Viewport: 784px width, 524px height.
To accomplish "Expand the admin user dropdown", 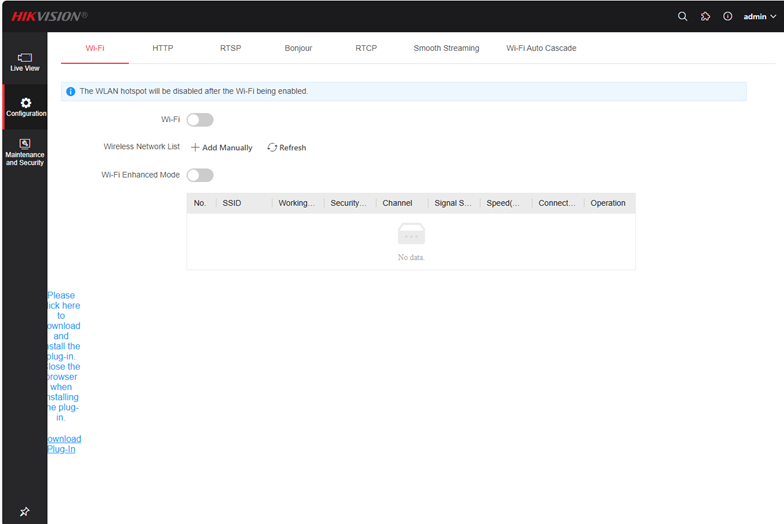I will pyautogui.click(x=760, y=16).
